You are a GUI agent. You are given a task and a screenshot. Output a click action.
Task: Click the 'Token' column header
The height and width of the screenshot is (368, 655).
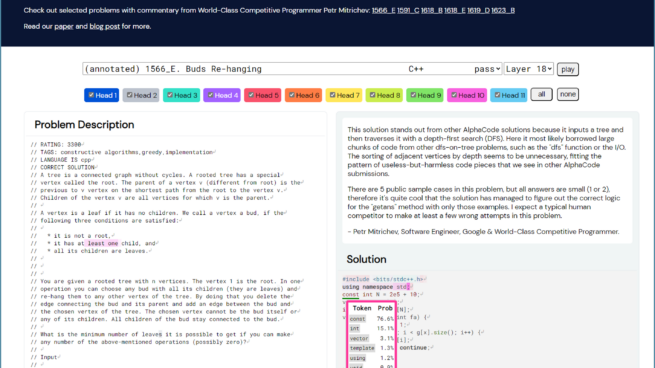coord(362,308)
